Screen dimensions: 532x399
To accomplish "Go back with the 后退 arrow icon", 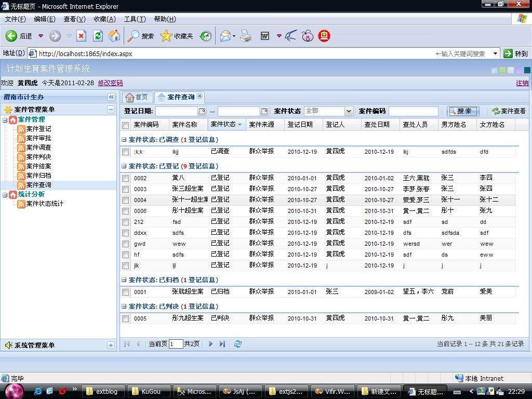I will coord(11,36).
